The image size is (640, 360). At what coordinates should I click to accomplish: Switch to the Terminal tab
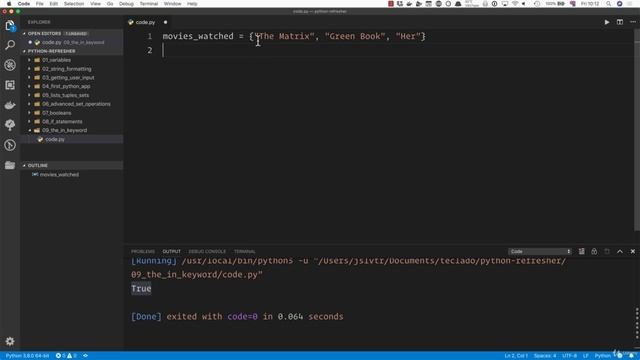coord(244,251)
